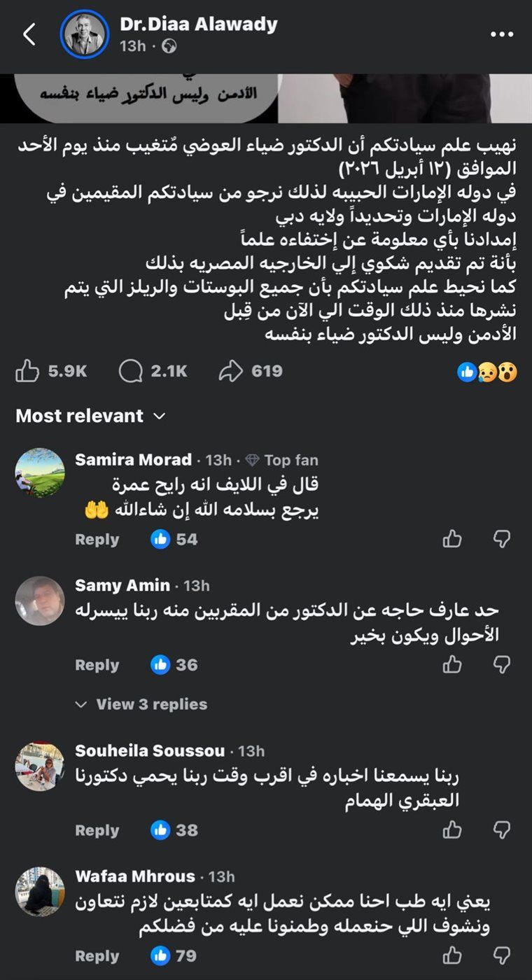This screenshot has width=532, height=980.
Task: View the post reaction emojis summary
Action: [487, 372]
